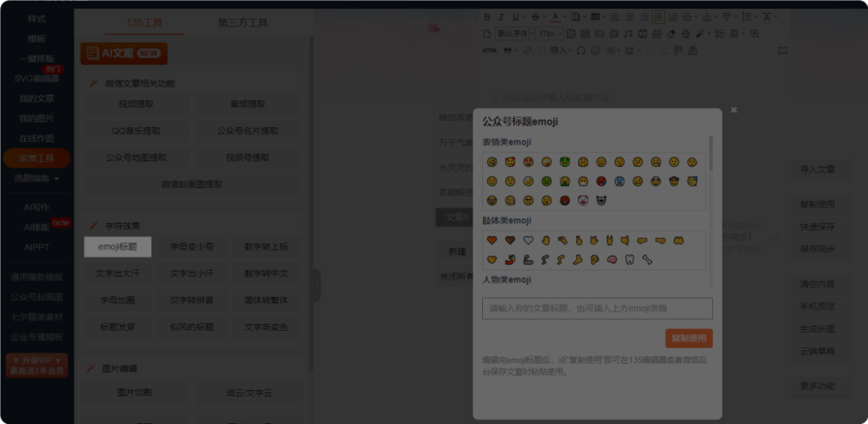Image resolution: width=868 pixels, height=424 pixels.
Task: Click 生成长图 on right panel
Action: pos(817,329)
